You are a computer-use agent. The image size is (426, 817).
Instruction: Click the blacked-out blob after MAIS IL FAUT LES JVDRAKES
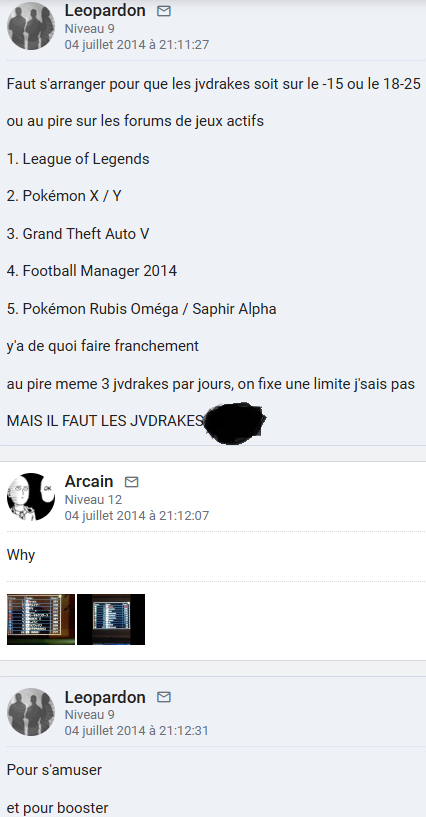coord(234,423)
